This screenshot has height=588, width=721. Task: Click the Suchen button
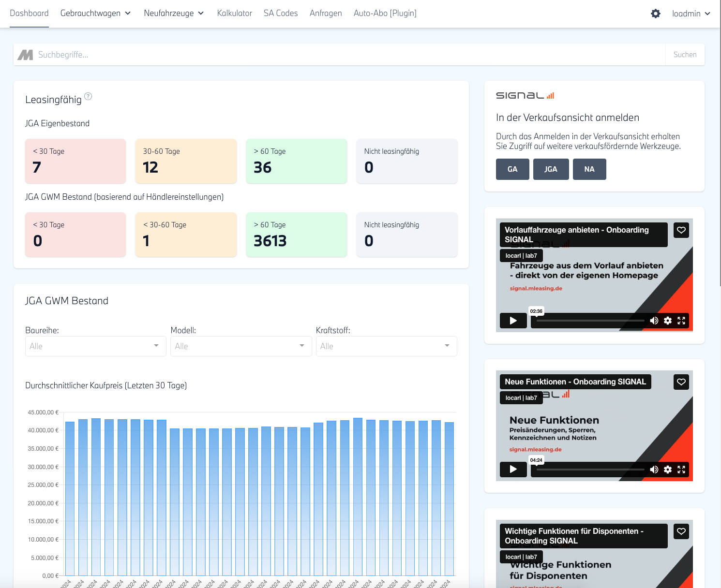pyautogui.click(x=685, y=55)
